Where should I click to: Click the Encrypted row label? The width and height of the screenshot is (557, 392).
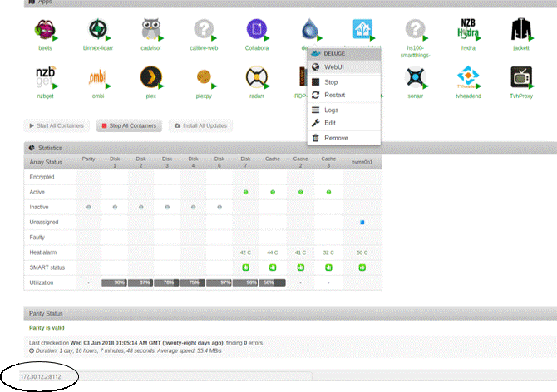tap(42, 177)
